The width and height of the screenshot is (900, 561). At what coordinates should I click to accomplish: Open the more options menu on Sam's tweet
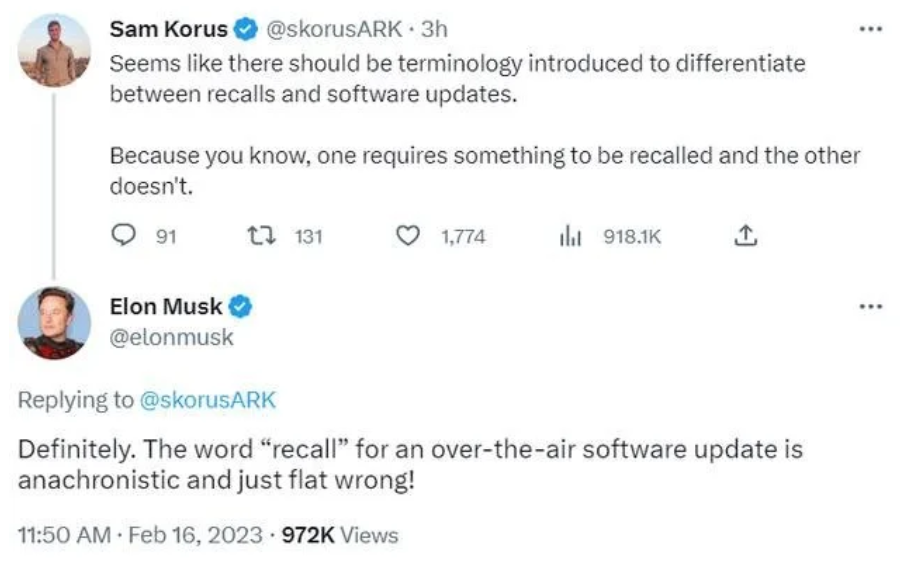coord(871,29)
